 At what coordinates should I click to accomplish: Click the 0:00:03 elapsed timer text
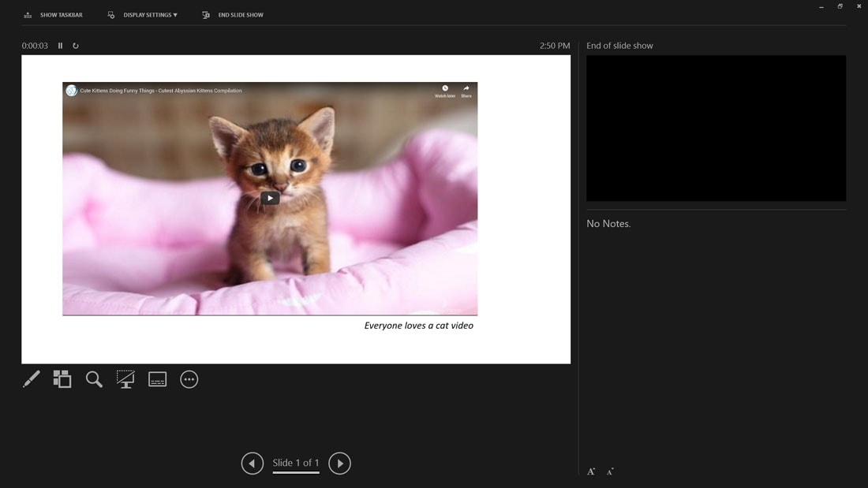[35, 46]
